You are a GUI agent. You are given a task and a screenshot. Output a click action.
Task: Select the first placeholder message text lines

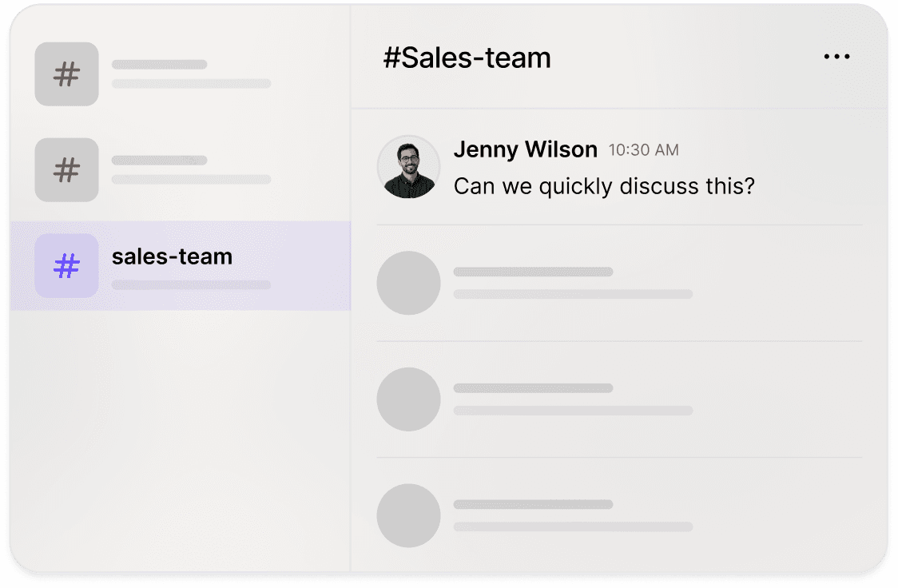pos(574,283)
